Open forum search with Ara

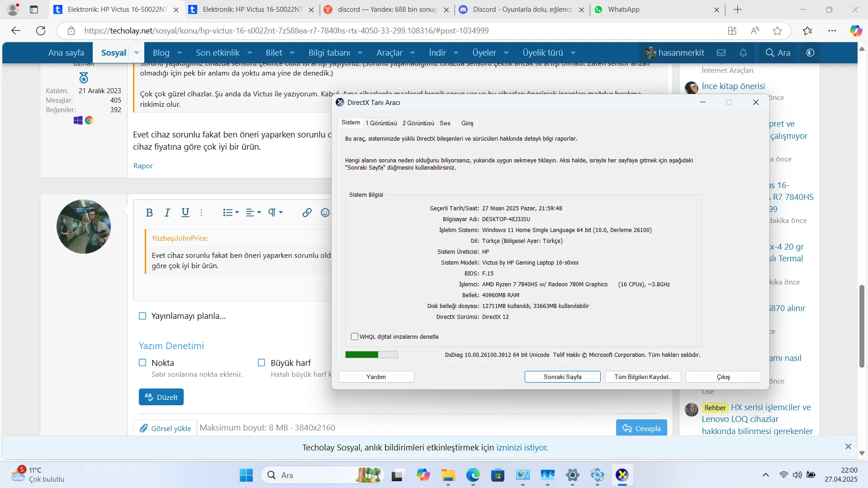778,53
